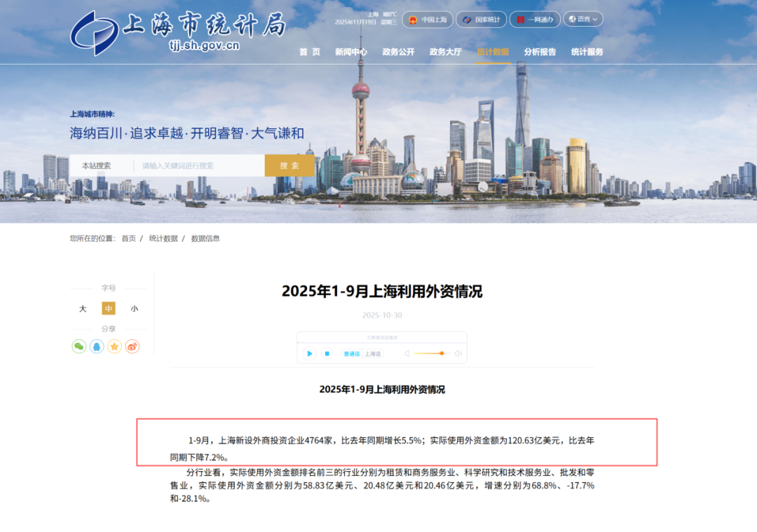
Task: Click the main article title heading
Action: click(x=382, y=291)
